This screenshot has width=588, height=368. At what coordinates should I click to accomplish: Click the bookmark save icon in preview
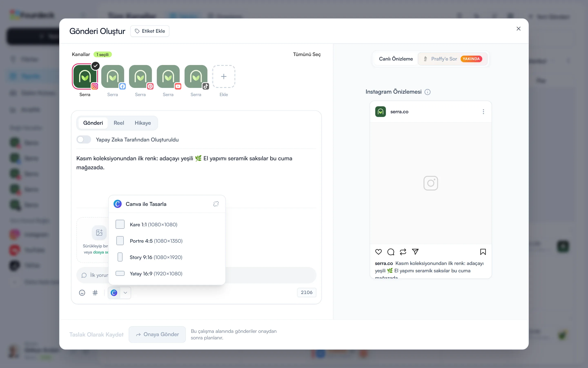[483, 252]
